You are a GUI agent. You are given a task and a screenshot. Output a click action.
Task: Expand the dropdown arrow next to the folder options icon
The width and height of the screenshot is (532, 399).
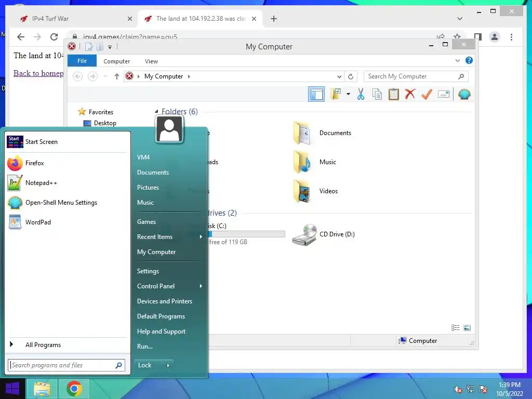tap(348, 94)
